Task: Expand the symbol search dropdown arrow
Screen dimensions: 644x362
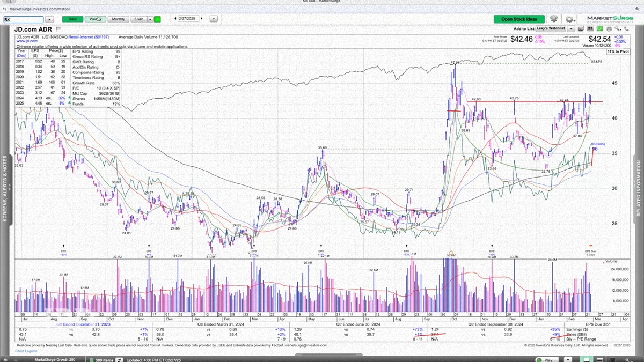Action: click(x=49, y=19)
